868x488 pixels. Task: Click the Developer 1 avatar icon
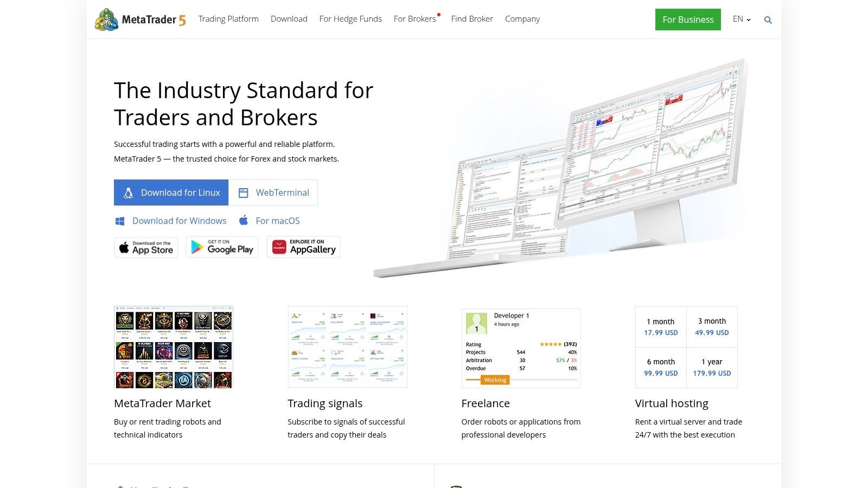[x=476, y=324]
